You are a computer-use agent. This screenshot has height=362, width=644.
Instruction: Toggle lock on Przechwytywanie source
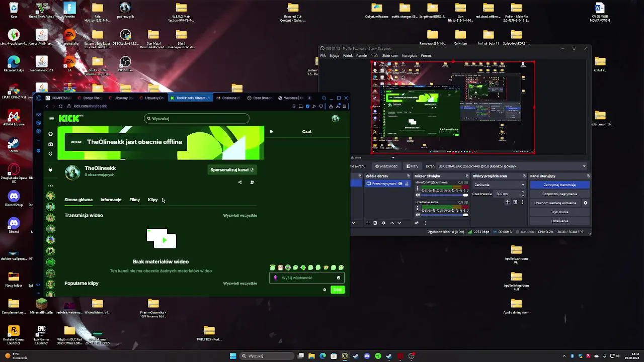point(407,184)
